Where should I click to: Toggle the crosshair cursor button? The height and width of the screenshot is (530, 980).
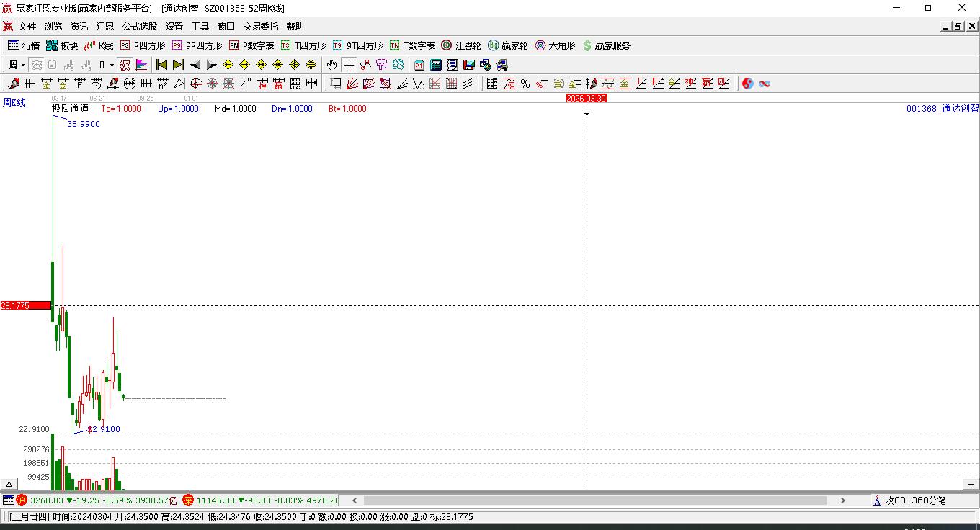pos(349,65)
